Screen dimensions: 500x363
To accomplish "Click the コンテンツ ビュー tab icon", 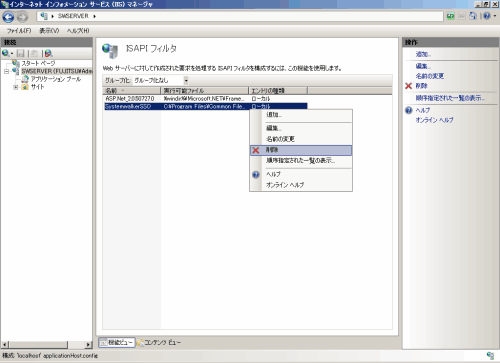I will click(x=140, y=342).
